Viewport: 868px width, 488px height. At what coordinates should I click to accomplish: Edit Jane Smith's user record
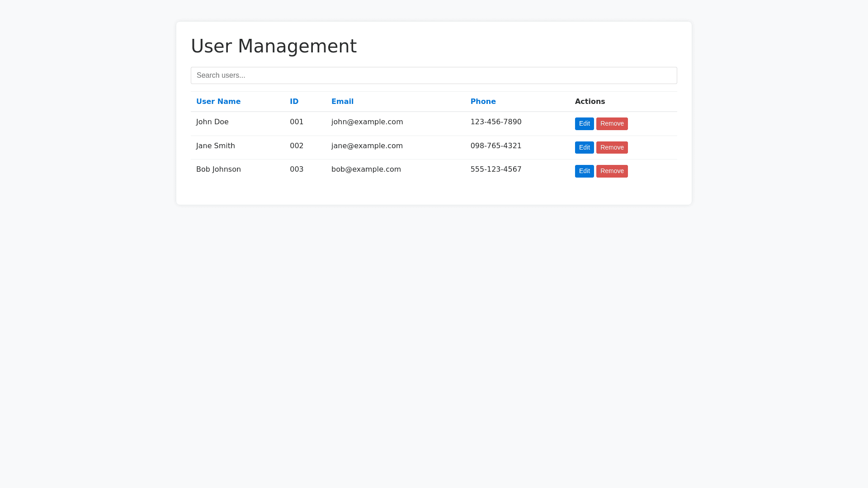tap(584, 148)
